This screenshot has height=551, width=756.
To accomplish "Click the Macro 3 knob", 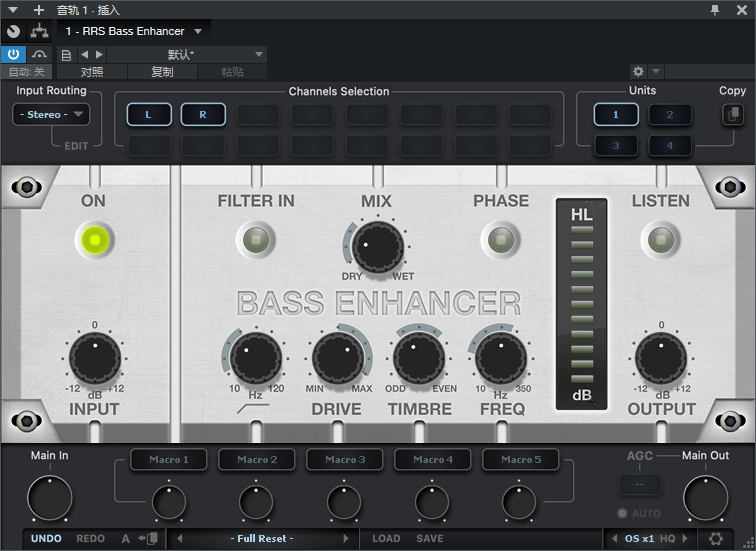I will click(x=344, y=502).
